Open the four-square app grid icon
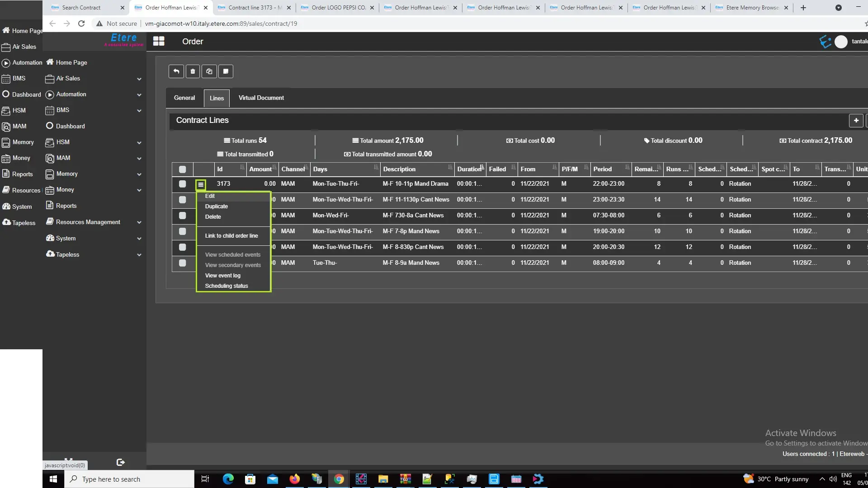 coord(159,42)
